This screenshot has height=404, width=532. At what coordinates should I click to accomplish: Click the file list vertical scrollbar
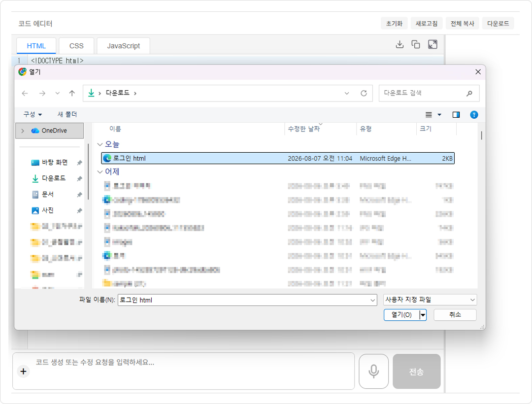tap(481, 135)
